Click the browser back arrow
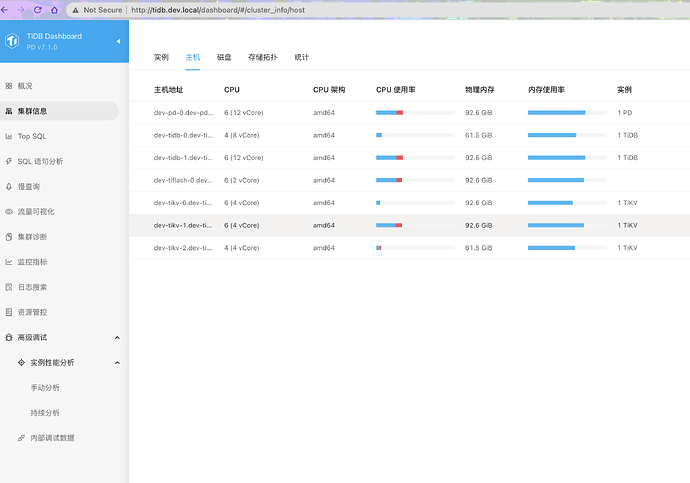The width and height of the screenshot is (690, 483). [5, 10]
